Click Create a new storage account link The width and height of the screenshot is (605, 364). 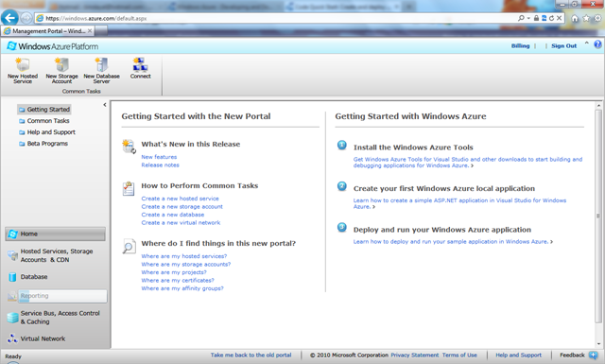click(x=181, y=206)
